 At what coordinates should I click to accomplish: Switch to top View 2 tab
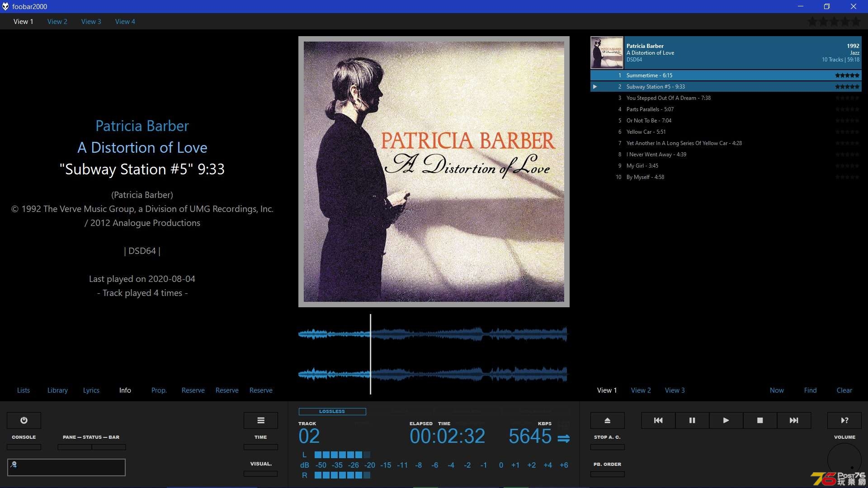pos(57,22)
